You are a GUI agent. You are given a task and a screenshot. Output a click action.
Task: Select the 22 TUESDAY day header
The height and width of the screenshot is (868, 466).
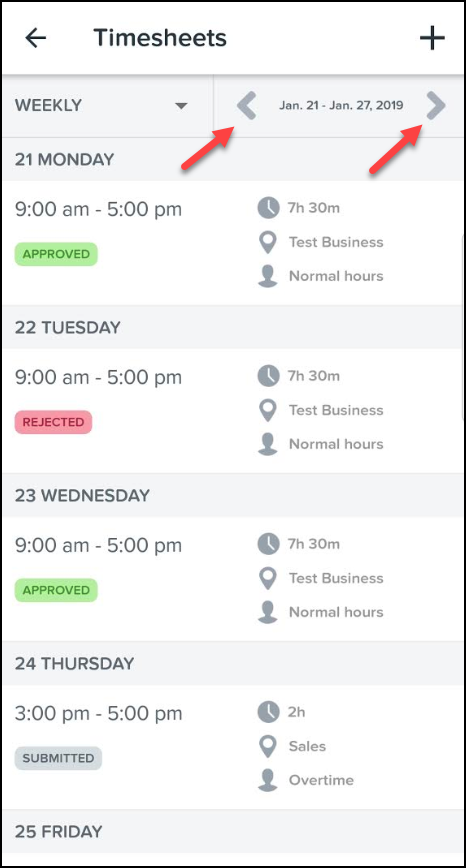(233, 327)
